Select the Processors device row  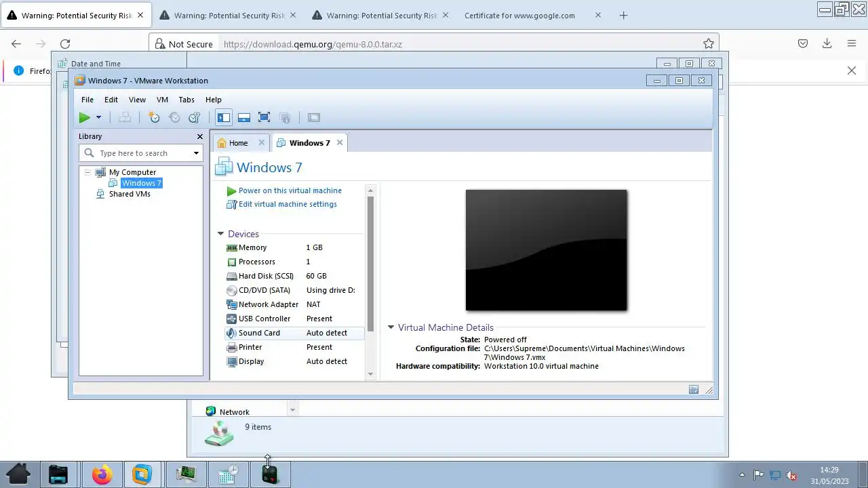(294, 262)
